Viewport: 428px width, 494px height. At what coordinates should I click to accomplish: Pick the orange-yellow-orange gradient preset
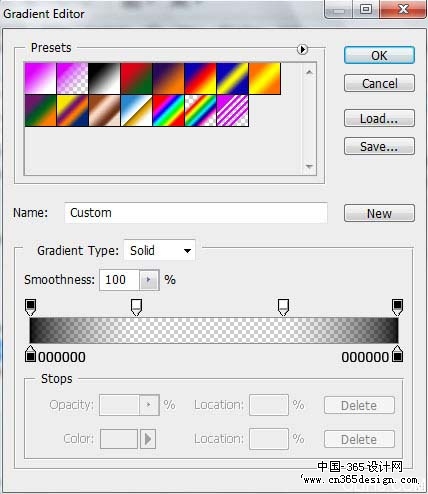(264, 78)
